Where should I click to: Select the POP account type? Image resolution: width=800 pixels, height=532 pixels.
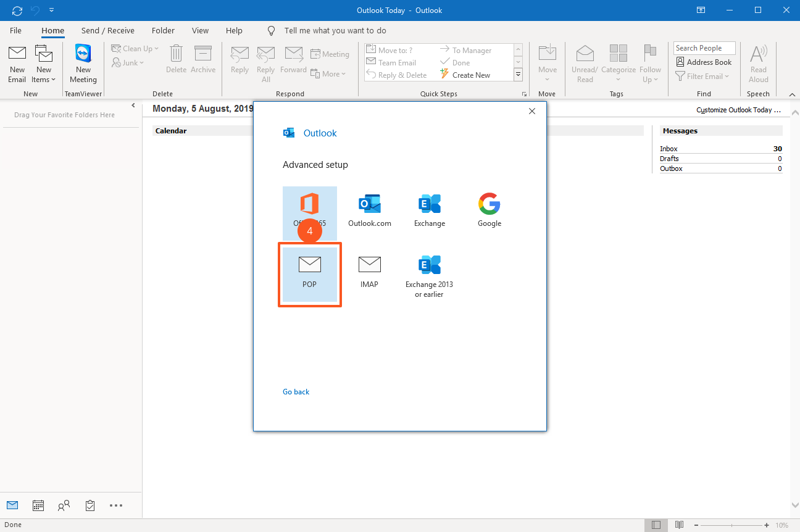[309, 274]
